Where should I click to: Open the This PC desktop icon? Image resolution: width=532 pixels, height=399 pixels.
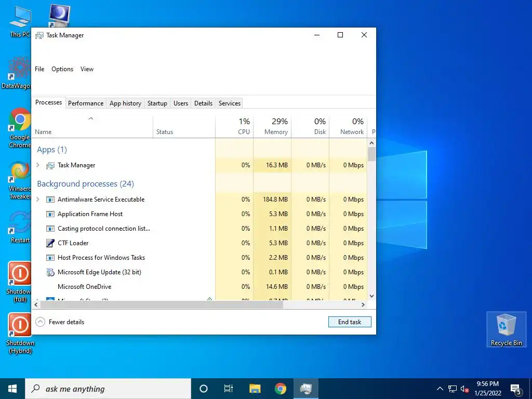(x=20, y=21)
